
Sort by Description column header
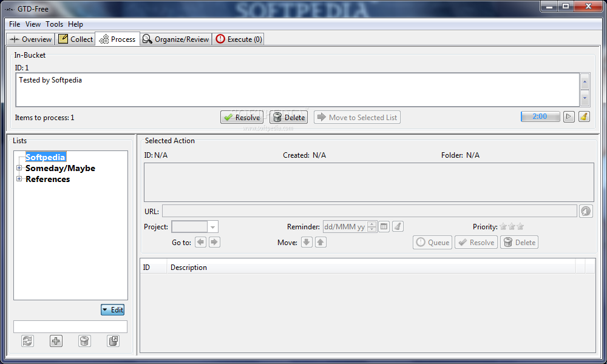[371, 268]
